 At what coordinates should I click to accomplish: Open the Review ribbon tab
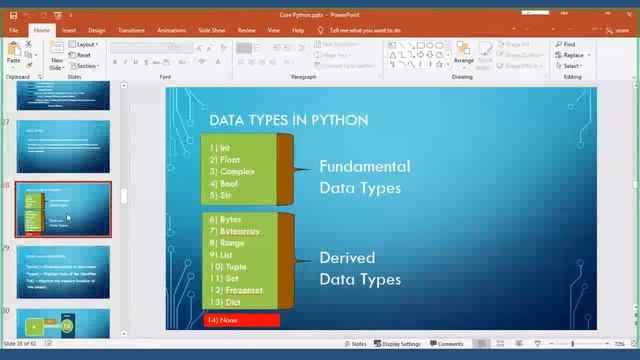[x=247, y=31]
